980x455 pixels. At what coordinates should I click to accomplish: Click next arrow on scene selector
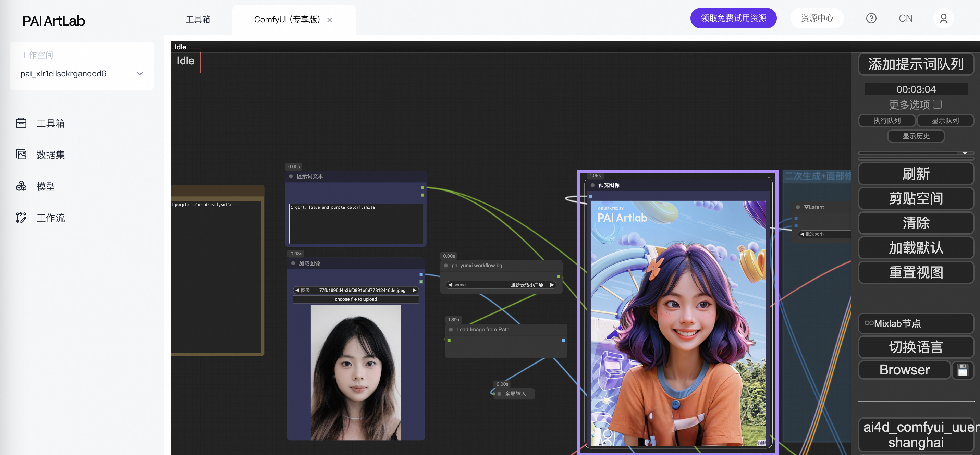click(x=552, y=285)
